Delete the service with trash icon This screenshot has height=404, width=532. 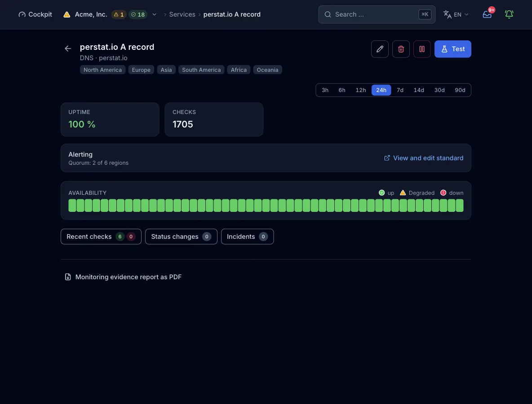tap(401, 49)
